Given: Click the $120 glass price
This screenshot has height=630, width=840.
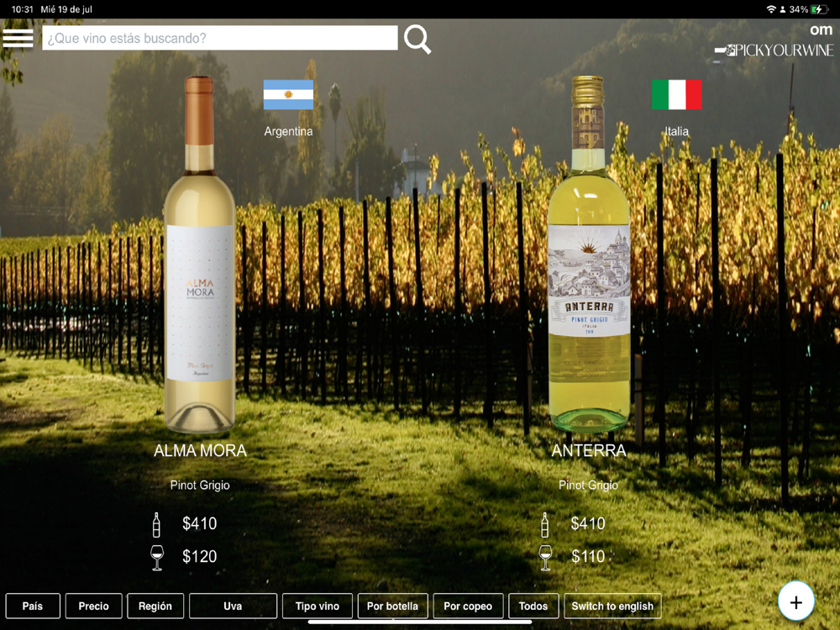Looking at the screenshot, I should [199, 557].
